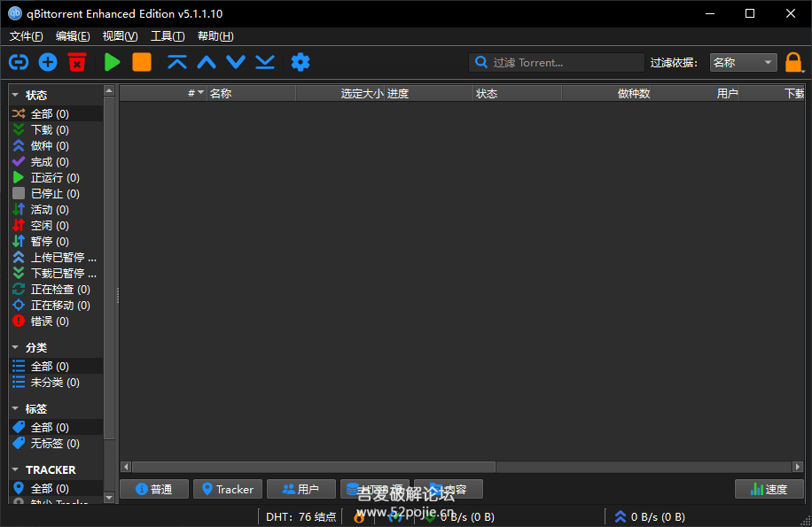Move torrent to top of queue
The width and height of the screenshot is (812, 527).
click(177, 62)
